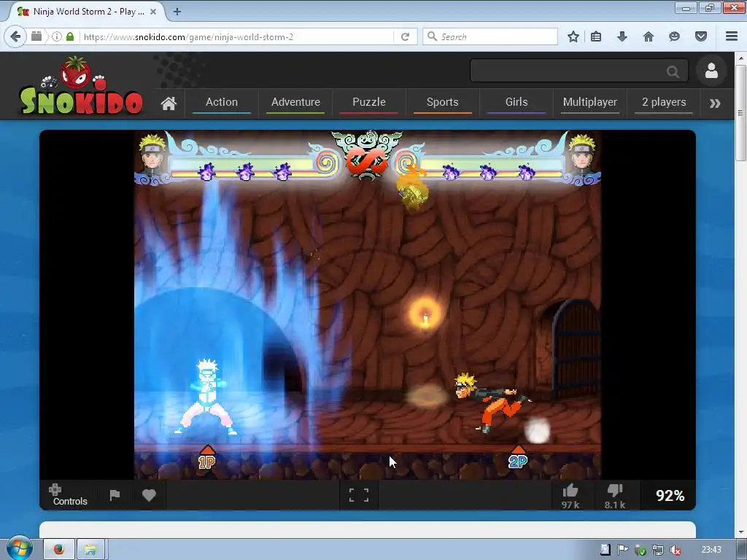Go to Snokido home via house icon
The height and width of the screenshot is (560, 747).
click(x=169, y=103)
